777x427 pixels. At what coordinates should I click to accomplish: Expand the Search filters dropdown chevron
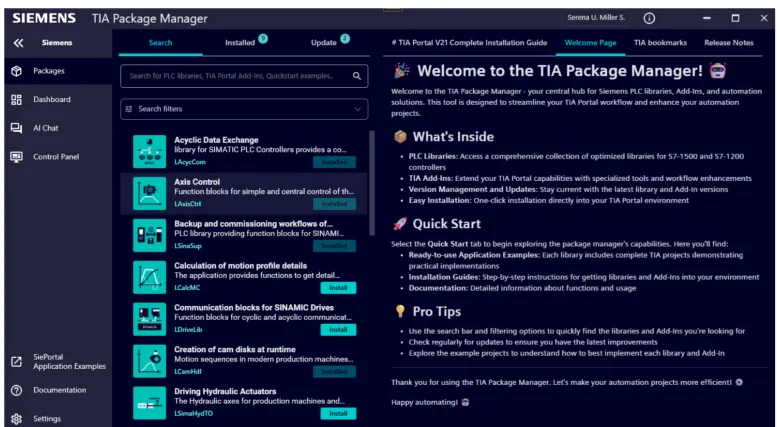(357, 109)
